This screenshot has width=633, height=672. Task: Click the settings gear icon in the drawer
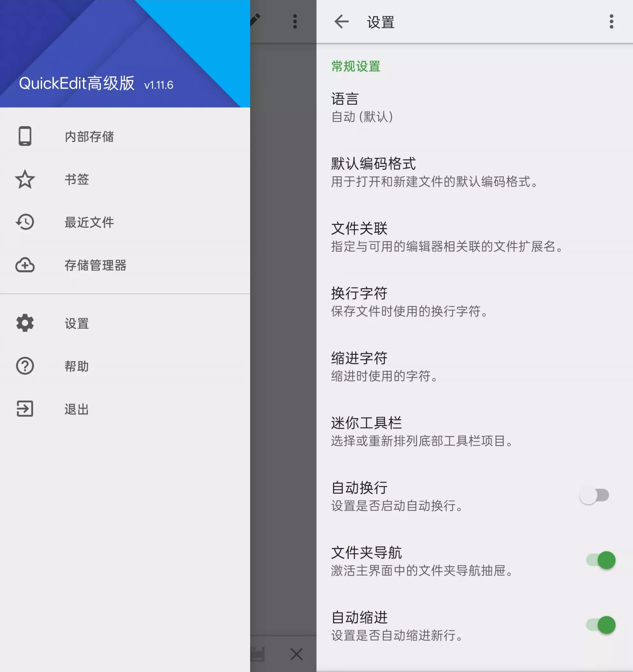pos(25,323)
